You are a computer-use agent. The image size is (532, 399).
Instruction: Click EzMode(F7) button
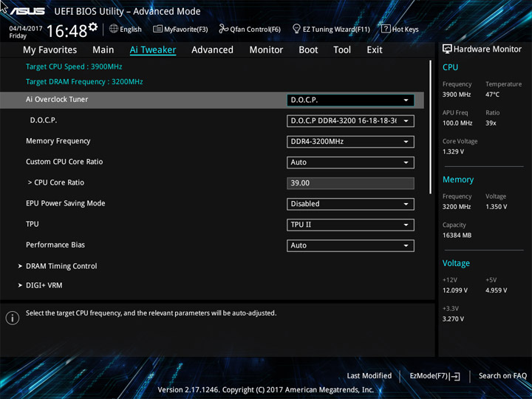[x=434, y=376]
